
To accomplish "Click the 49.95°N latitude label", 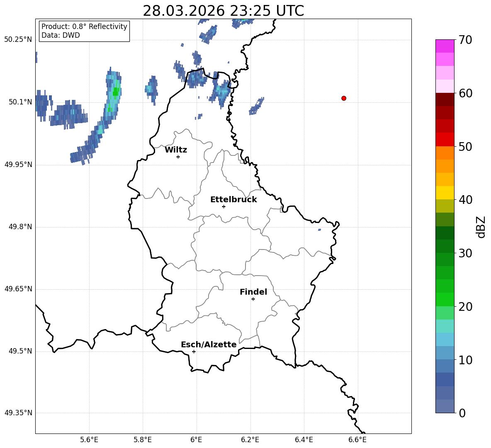I will [18, 165].
